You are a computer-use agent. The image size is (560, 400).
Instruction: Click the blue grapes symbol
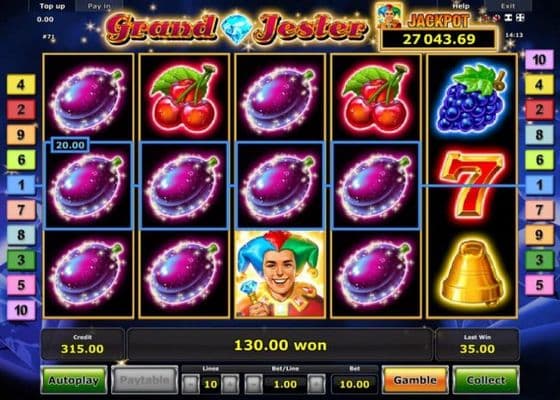click(x=471, y=98)
